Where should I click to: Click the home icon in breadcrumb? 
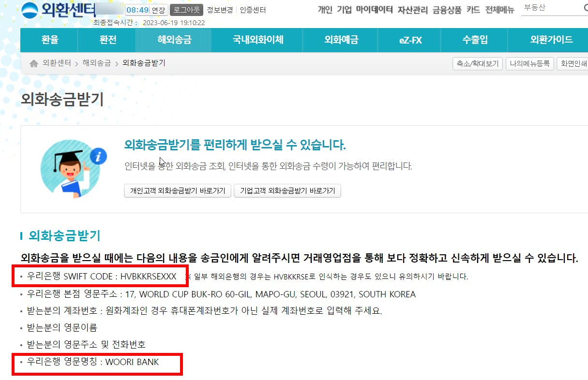[33, 63]
